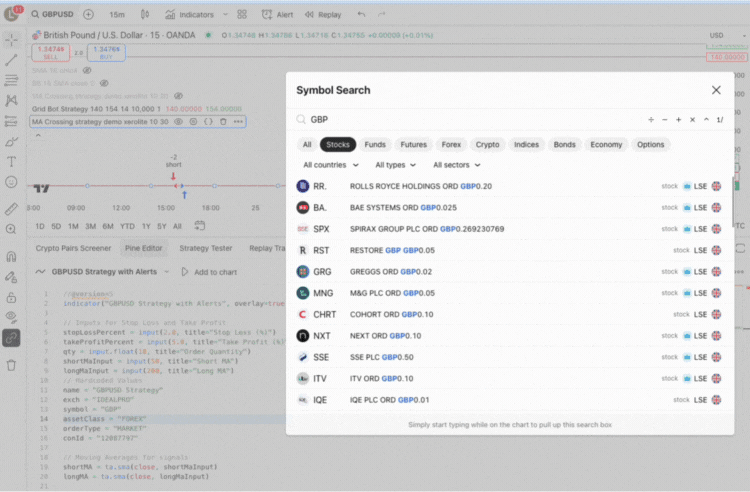Open the layout grid templates icon

tap(242, 14)
